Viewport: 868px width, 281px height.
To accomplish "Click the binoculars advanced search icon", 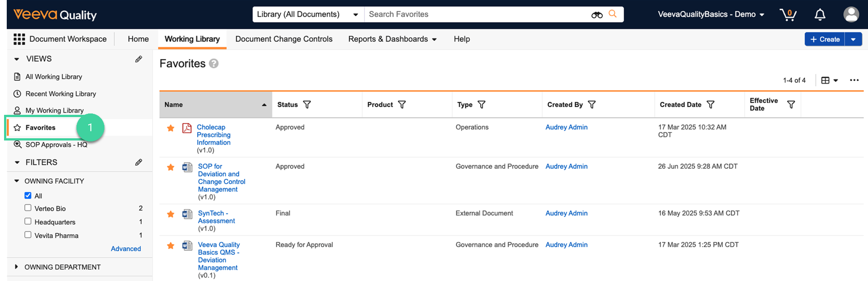I will click(x=597, y=15).
